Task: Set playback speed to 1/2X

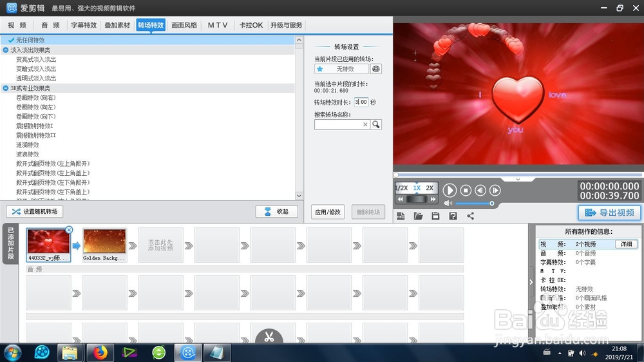Action: 402,188
